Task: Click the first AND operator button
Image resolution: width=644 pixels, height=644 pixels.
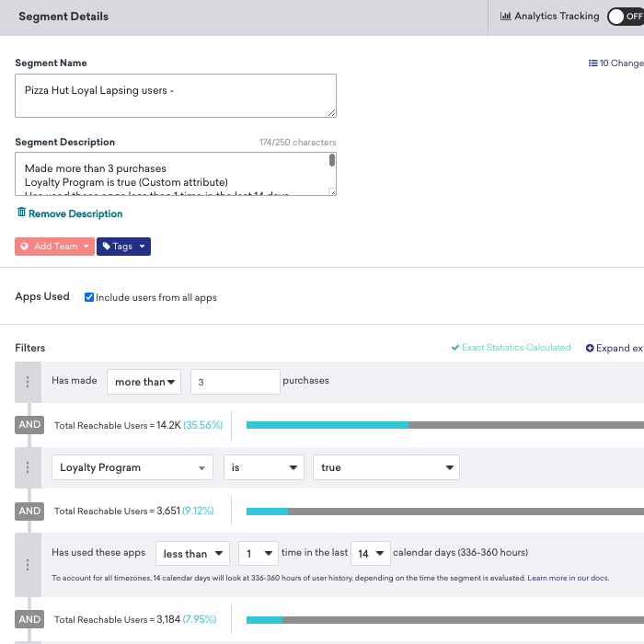Action: point(29,425)
